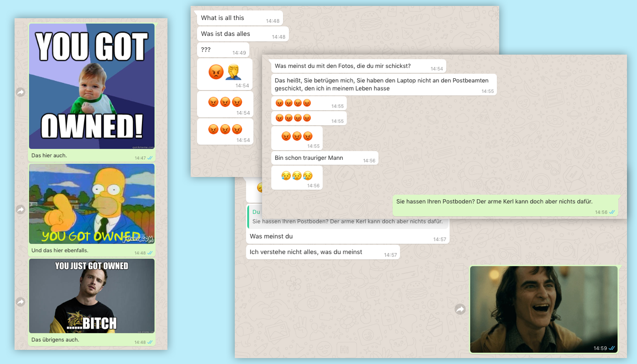Click forward arrow beside laughing man image
This screenshot has width=637, height=364.
point(460,309)
